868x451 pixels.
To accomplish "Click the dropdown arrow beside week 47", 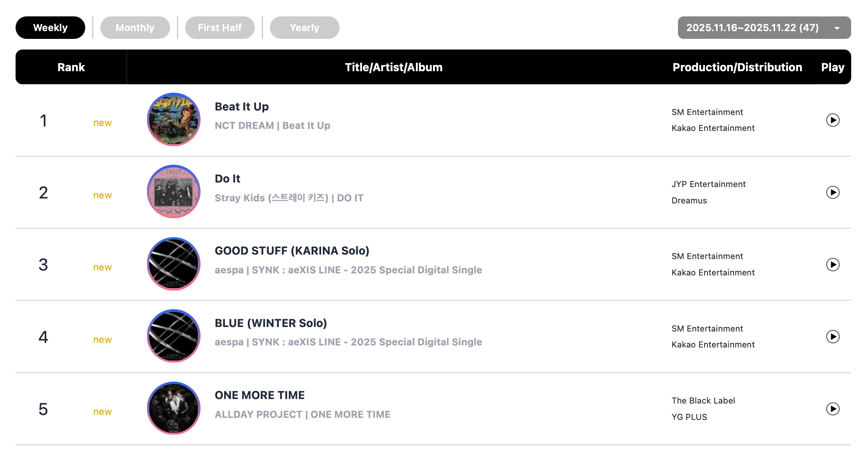I will point(837,28).
